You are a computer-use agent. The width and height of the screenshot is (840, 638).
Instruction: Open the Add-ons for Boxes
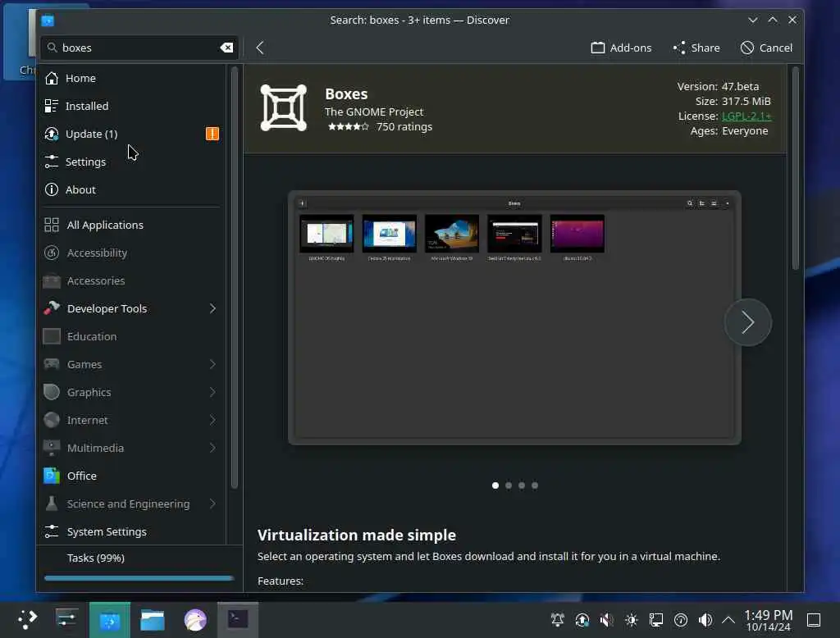pyautogui.click(x=621, y=48)
